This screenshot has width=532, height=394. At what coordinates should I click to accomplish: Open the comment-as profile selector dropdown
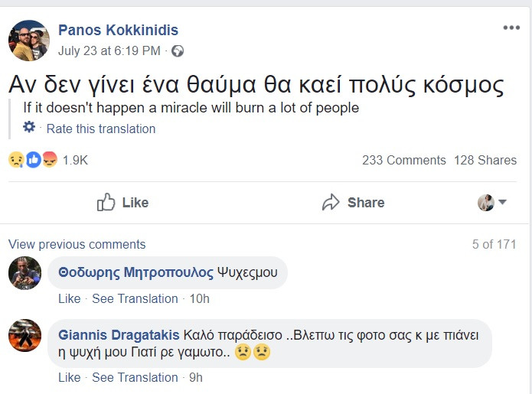pos(493,203)
